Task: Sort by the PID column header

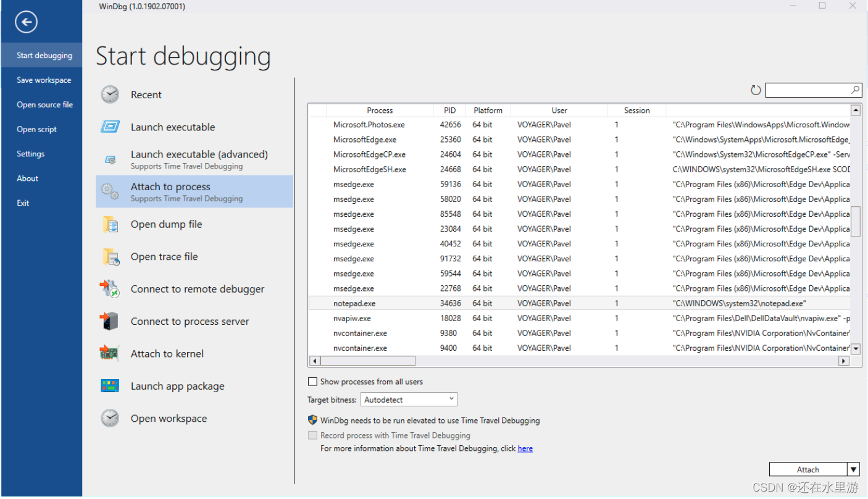Action: point(449,111)
